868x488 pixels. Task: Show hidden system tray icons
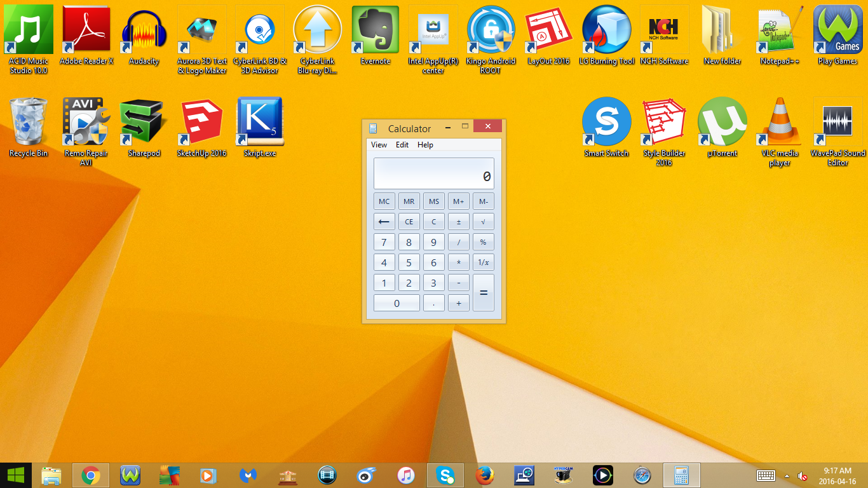coord(787,476)
